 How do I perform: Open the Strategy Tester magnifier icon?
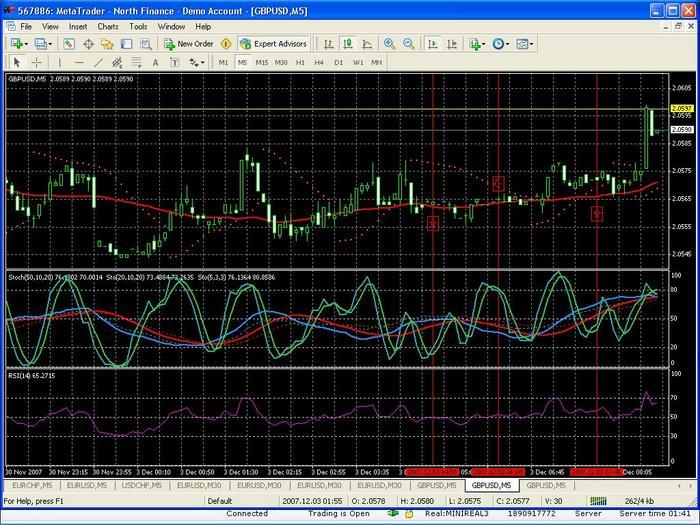click(146, 44)
